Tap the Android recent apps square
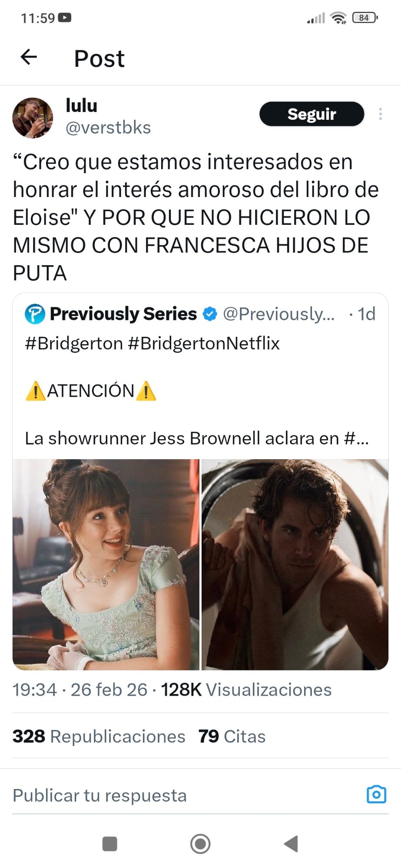The image size is (401, 868). pyautogui.click(x=109, y=844)
